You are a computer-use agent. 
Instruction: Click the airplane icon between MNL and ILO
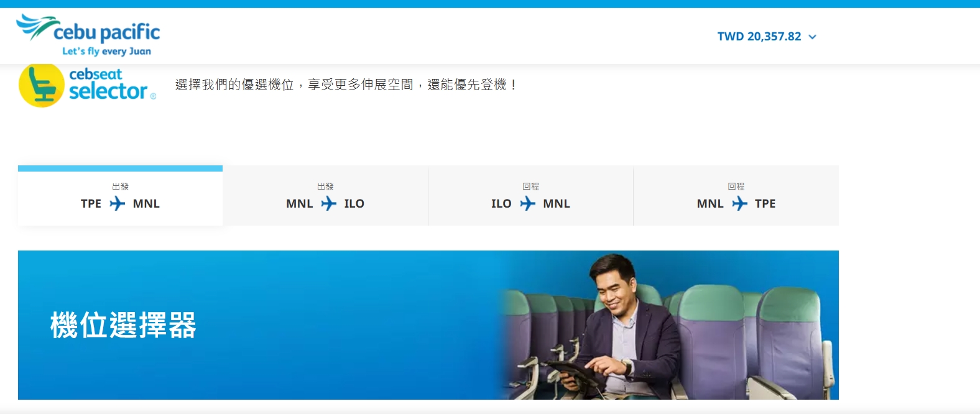point(328,203)
